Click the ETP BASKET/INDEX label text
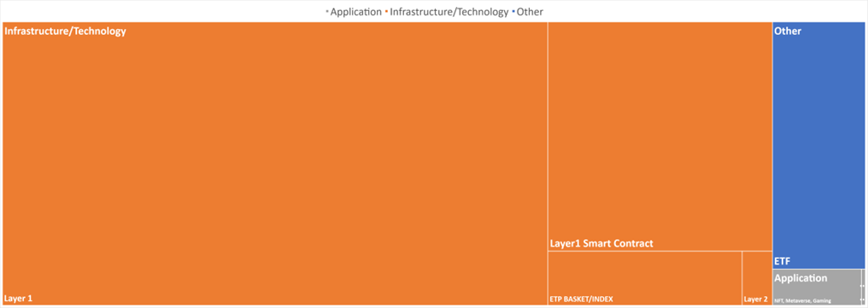The width and height of the screenshot is (868, 308). (x=581, y=299)
